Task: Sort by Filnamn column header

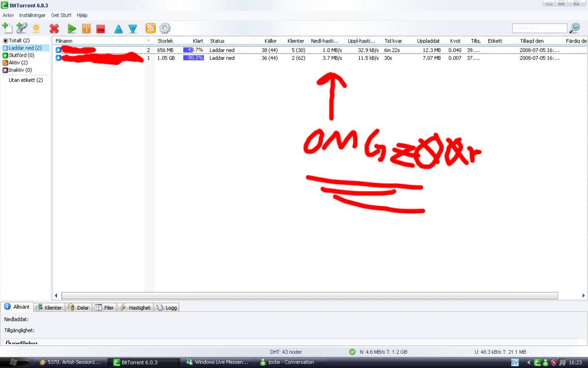Action: pos(99,41)
